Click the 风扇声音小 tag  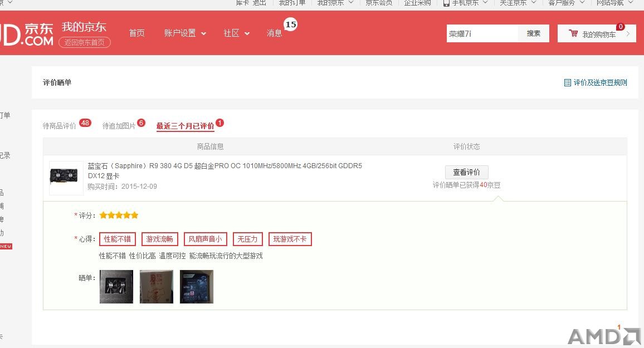pyautogui.click(x=206, y=239)
